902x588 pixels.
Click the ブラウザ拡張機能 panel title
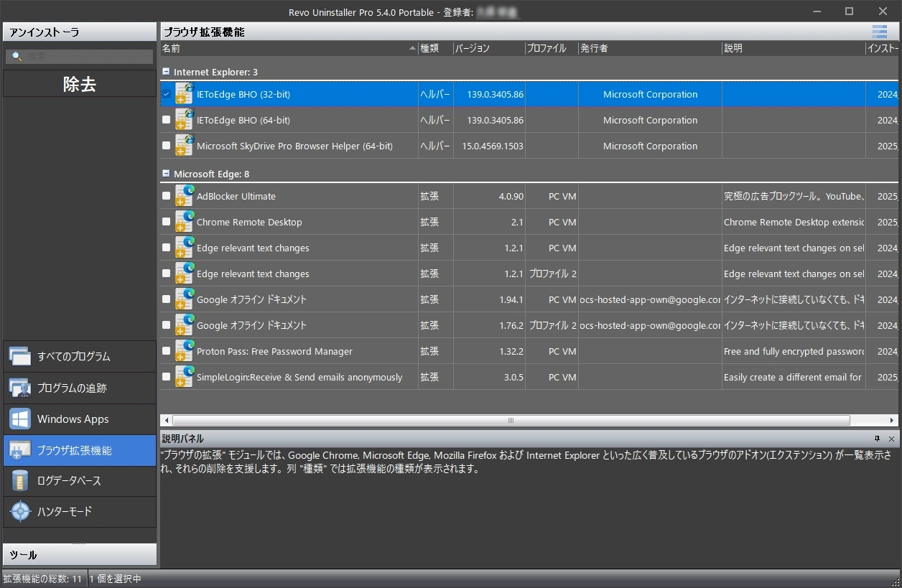click(x=204, y=32)
